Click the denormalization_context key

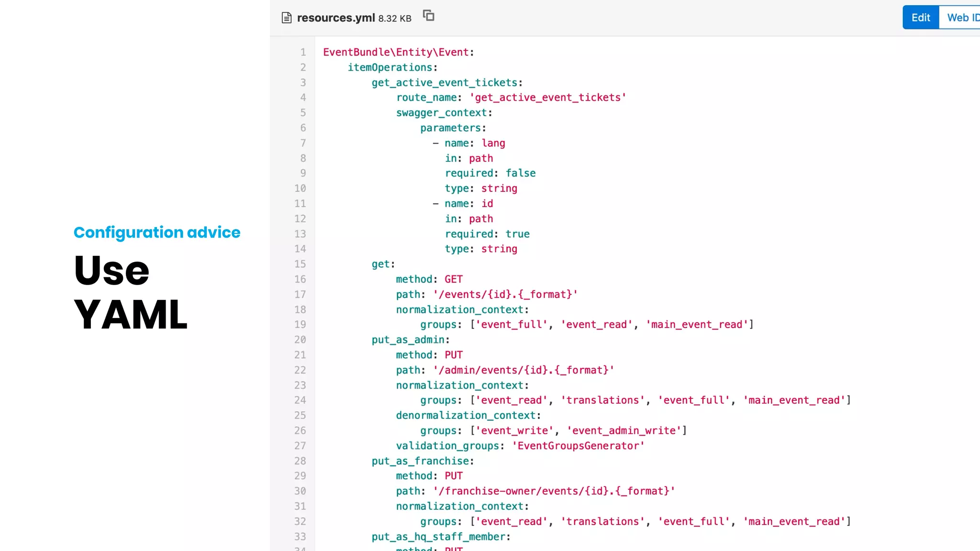[x=466, y=416]
